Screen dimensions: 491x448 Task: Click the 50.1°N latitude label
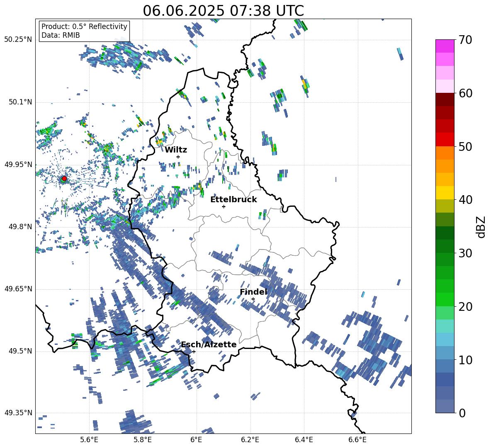[20, 102]
